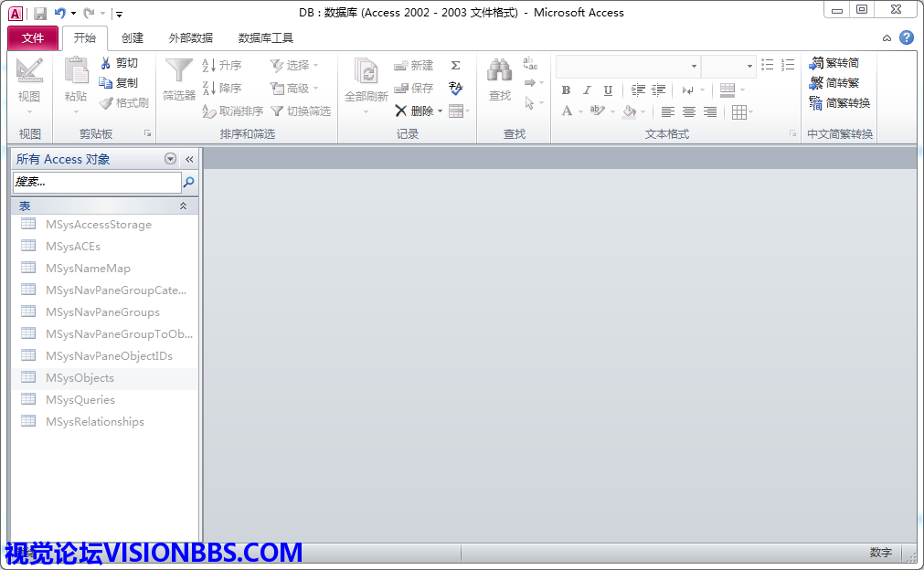924x570 pixels.
Task: Click the Delete (删除) X icon
Action: (401, 111)
